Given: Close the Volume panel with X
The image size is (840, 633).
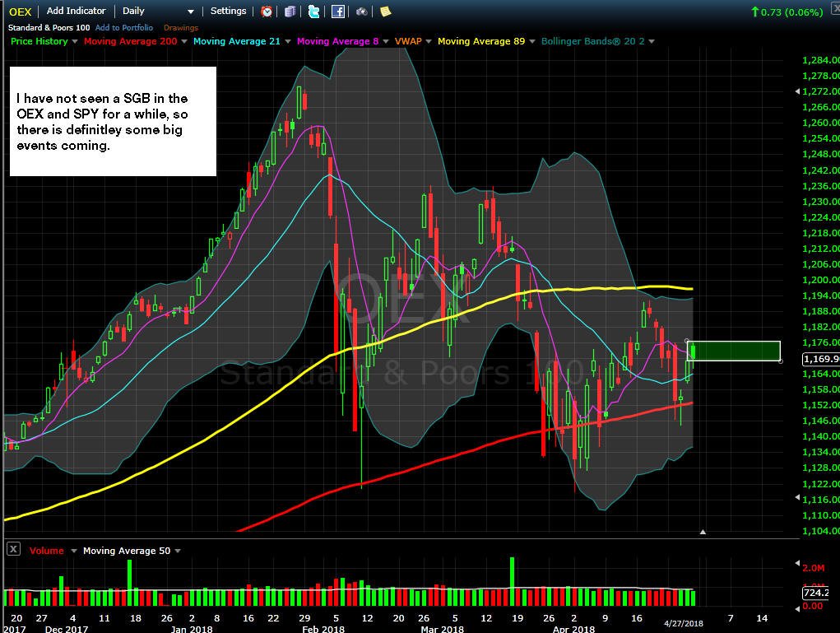Looking at the screenshot, I should click(13, 549).
